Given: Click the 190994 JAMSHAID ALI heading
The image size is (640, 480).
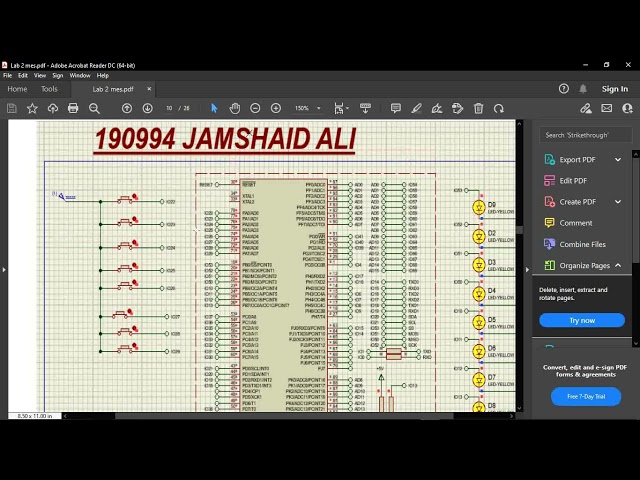Looking at the screenshot, I should (x=225, y=139).
